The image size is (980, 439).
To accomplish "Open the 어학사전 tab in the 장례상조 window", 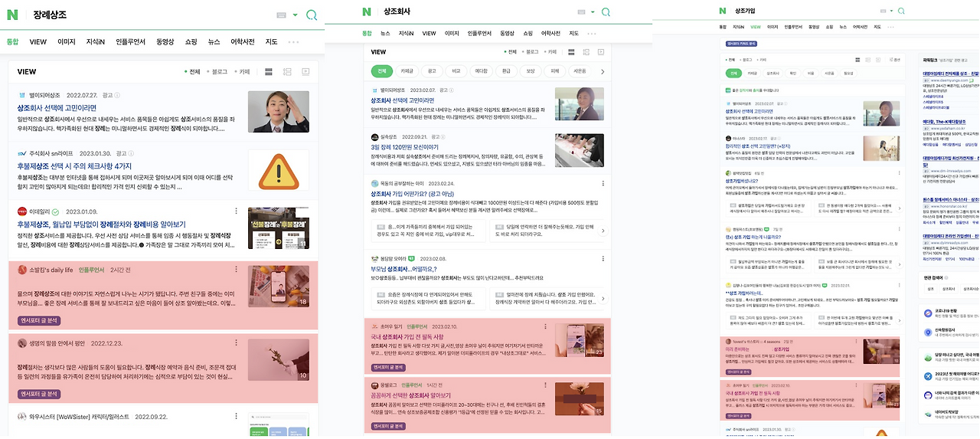I will click(x=243, y=42).
